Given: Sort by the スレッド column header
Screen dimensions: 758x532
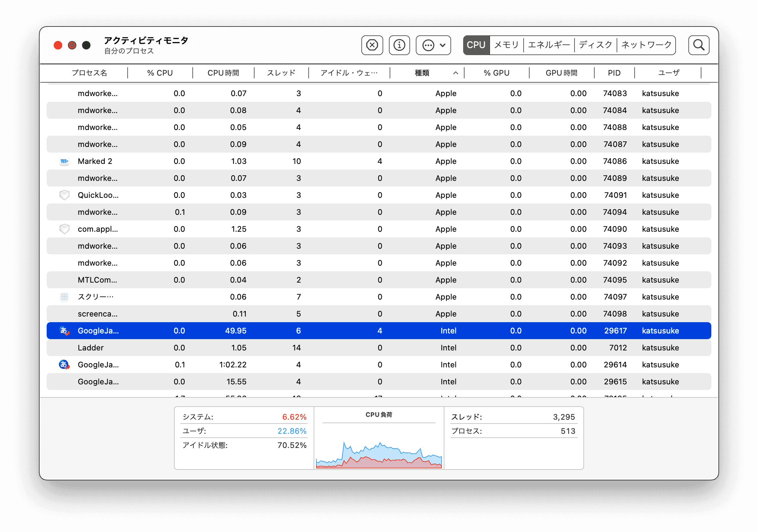Looking at the screenshot, I should [x=281, y=73].
